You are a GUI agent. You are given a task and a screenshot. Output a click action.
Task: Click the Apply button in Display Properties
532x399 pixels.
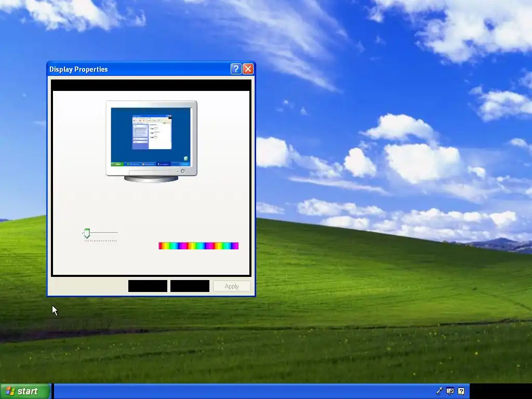[232, 286]
